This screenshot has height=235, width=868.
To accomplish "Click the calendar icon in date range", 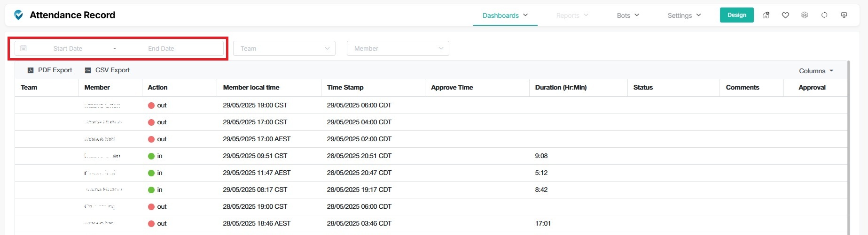I will point(23,48).
